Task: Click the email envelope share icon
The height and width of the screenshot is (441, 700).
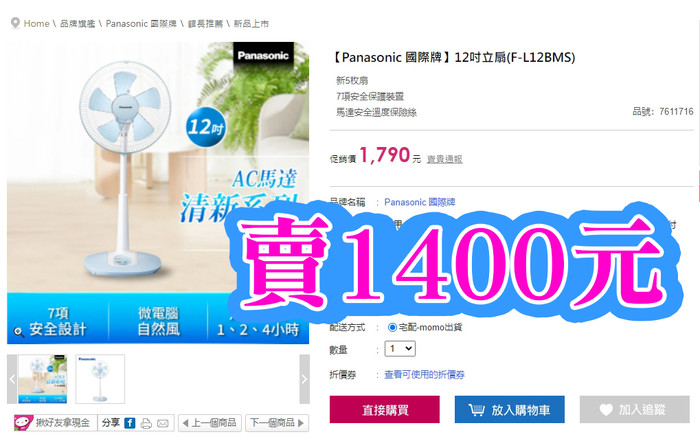Action: [162, 423]
